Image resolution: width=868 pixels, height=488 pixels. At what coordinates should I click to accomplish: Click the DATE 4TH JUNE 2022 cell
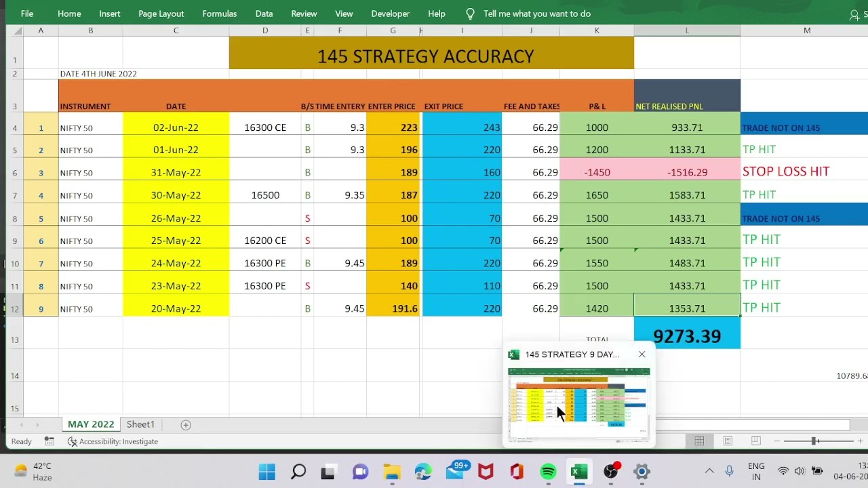[x=98, y=74]
